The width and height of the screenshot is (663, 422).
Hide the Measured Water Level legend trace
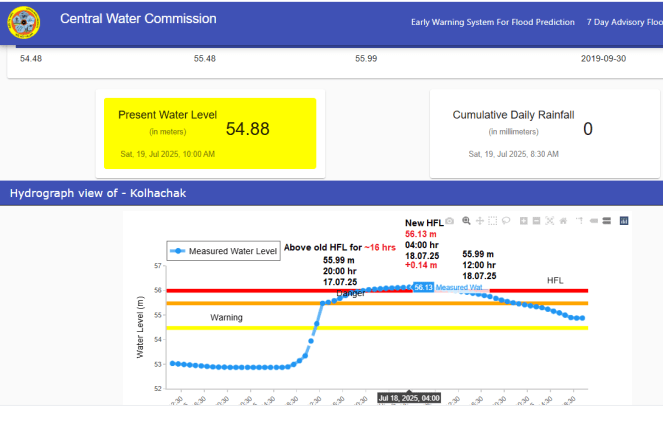pos(223,251)
